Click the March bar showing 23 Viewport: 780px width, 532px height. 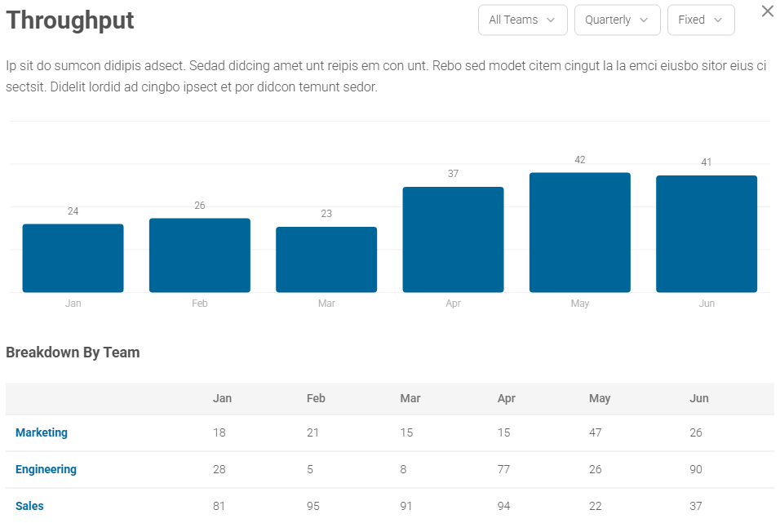point(326,259)
